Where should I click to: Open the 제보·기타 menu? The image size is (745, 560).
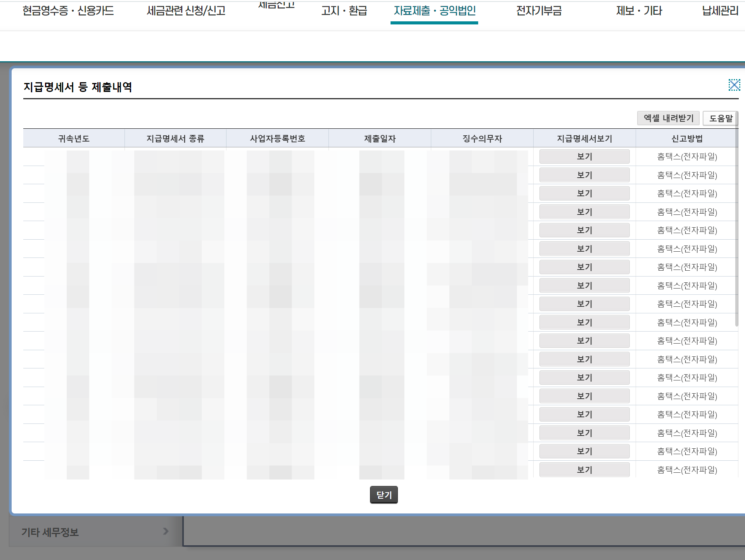[639, 11]
